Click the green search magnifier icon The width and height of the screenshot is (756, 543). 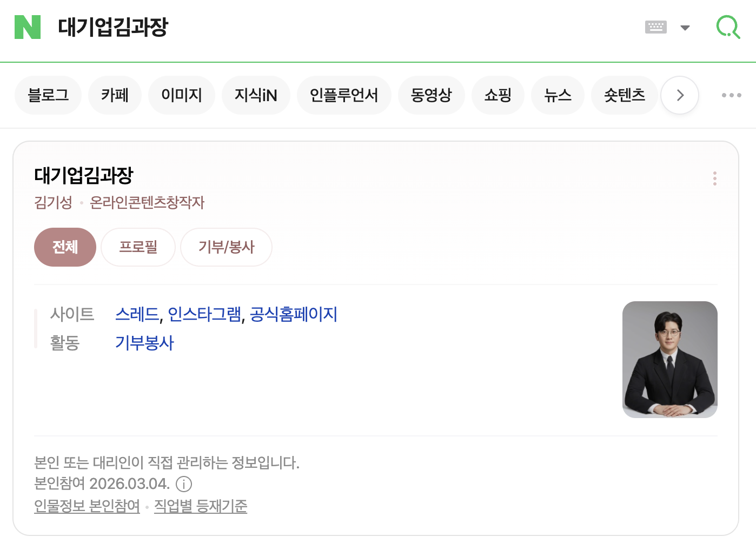tap(728, 27)
